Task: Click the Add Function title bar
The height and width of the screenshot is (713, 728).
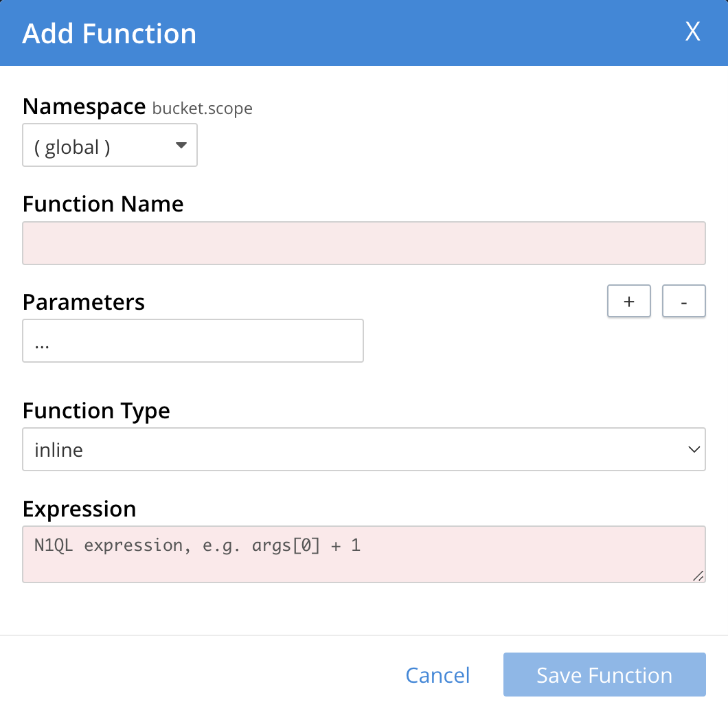Action: [109, 32]
